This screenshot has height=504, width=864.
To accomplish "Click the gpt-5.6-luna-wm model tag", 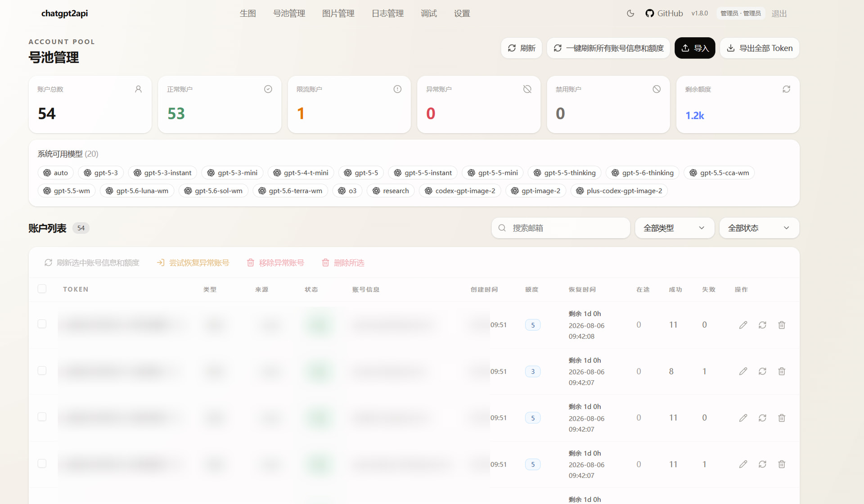I will tap(137, 191).
